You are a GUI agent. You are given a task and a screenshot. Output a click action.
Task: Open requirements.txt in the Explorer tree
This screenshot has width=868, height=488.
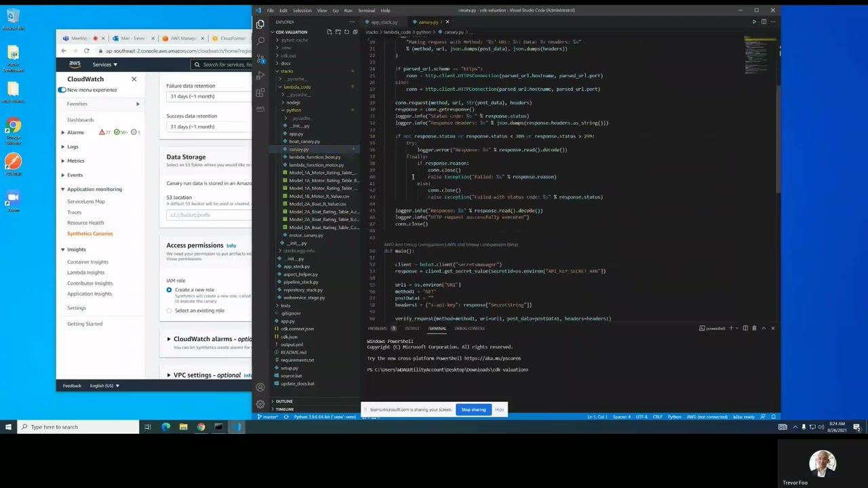[297, 360]
